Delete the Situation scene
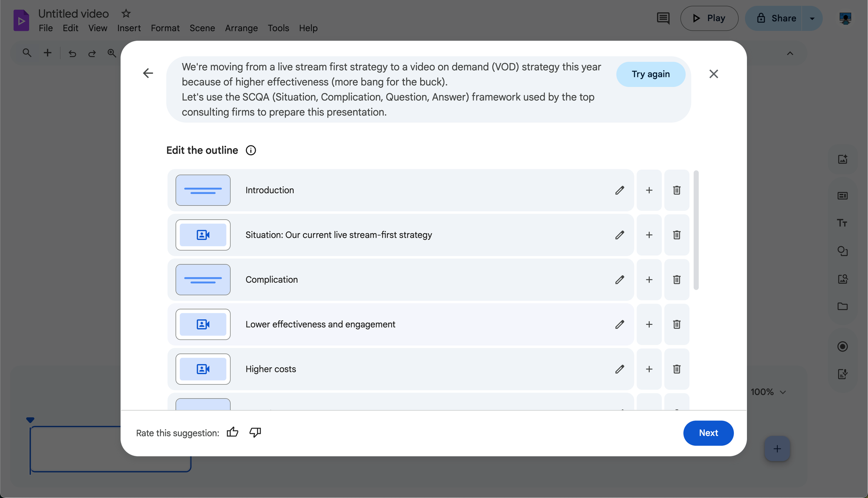This screenshot has width=868, height=498. pyautogui.click(x=677, y=235)
